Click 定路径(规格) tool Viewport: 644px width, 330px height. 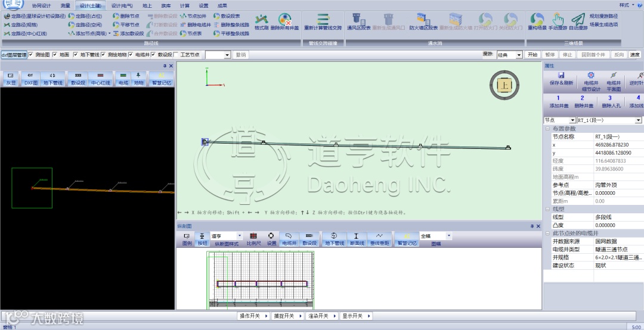click(x=20, y=24)
